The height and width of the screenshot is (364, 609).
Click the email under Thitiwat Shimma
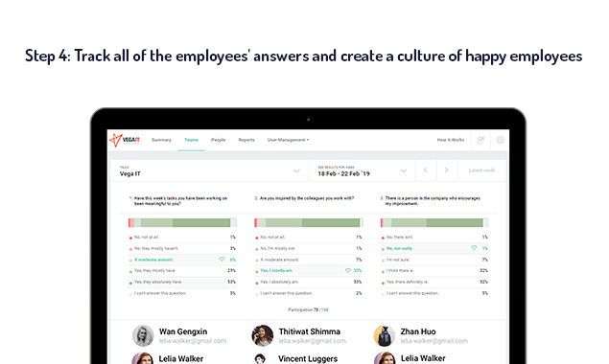click(x=312, y=341)
